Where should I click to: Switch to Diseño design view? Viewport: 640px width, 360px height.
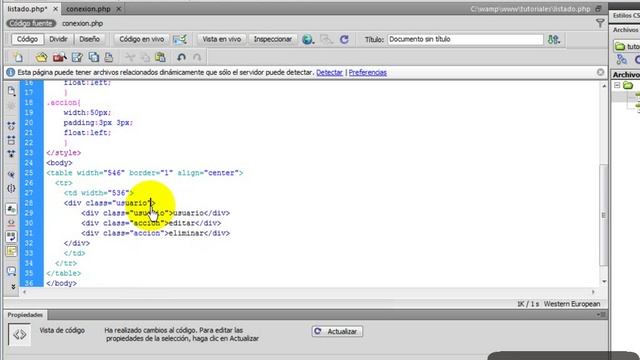coord(89,39)
